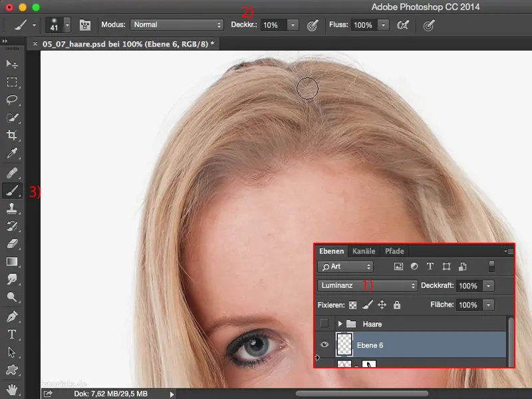
Task: Select the Hand tool
Action: coord(12,389)
